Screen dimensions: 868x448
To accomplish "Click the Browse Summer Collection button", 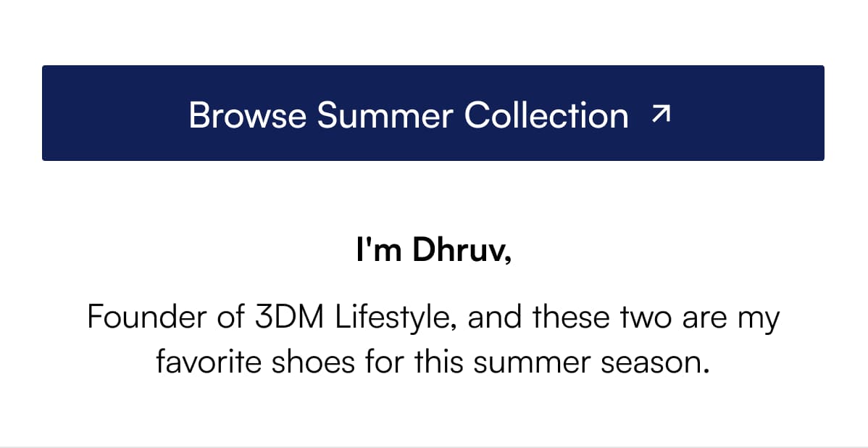I will [433, 113].
